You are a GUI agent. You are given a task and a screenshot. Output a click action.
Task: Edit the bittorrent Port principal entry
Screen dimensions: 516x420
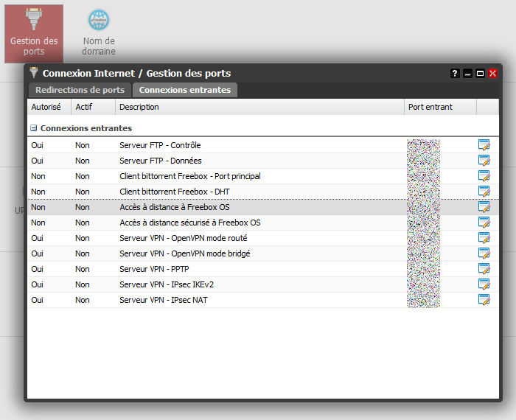tap(484, 176)
